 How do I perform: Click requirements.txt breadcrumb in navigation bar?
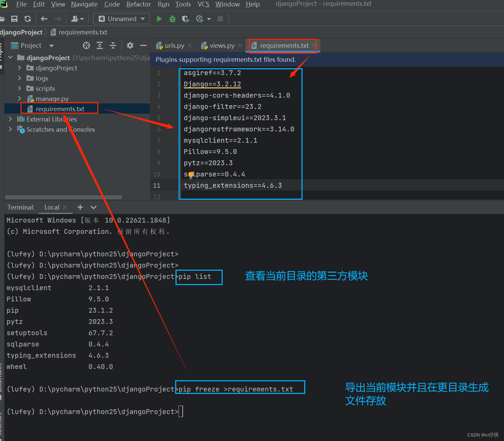[79, 32]
